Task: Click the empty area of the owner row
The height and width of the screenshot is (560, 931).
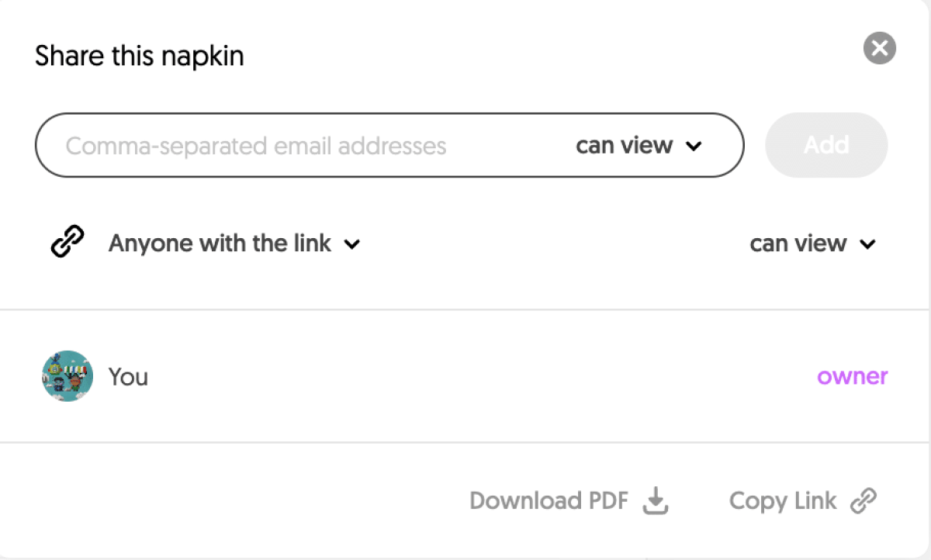Action: [465, 377]
